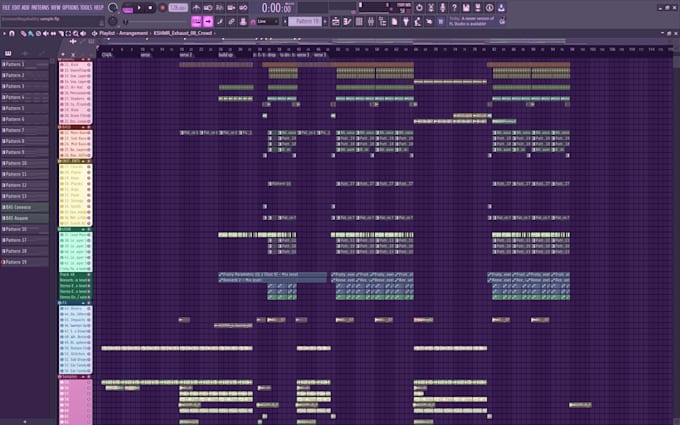680x425 pixels.
Task: Stop playback with the stop button
Action: pos(150,8)
